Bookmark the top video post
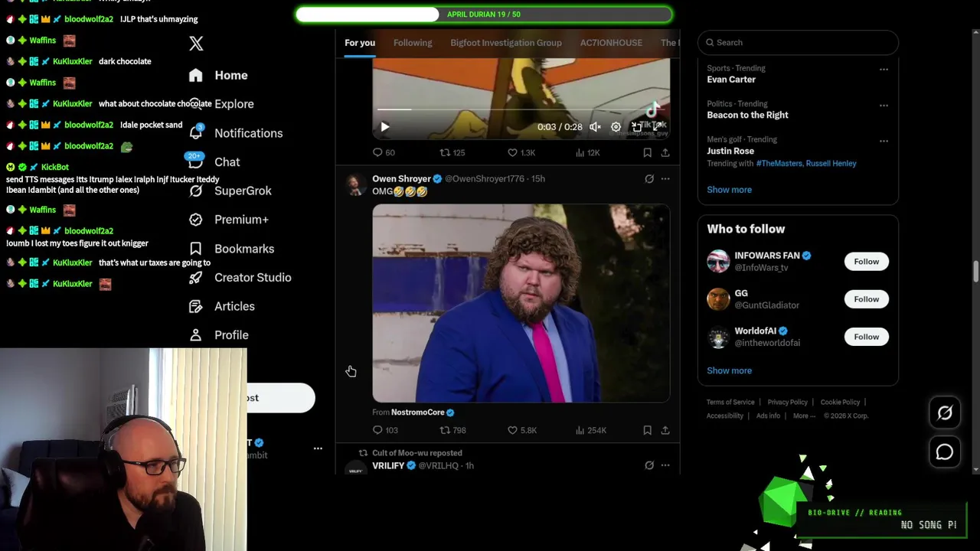The width and height of the screenshot is (980, 551). [647, 152]
